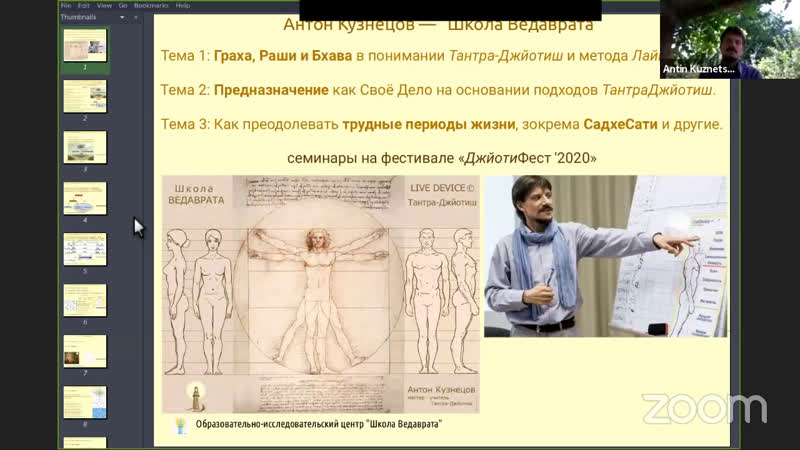Image resolution: width=800 pixels, height=450 pixels.
Task: Open the Go menu
Action: 123,6
